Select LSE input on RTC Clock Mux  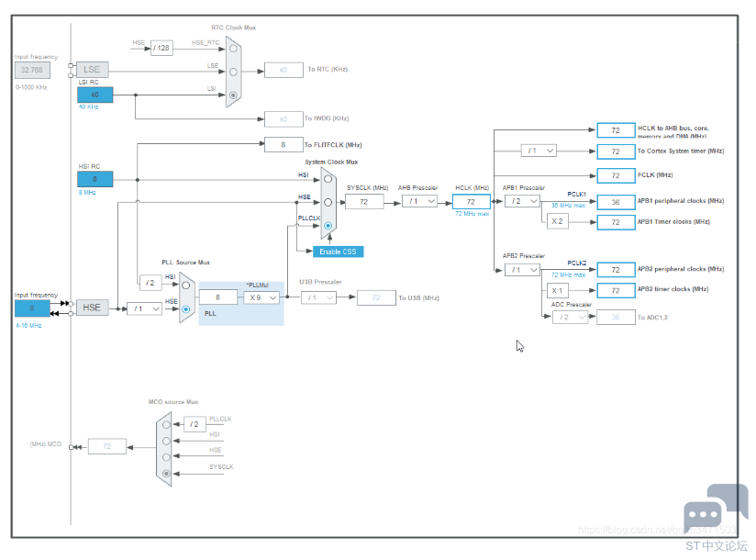click(x=233, y=72)
